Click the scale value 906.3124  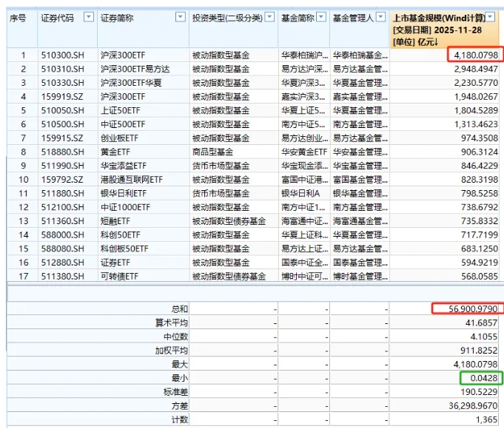tap(480, 152)
